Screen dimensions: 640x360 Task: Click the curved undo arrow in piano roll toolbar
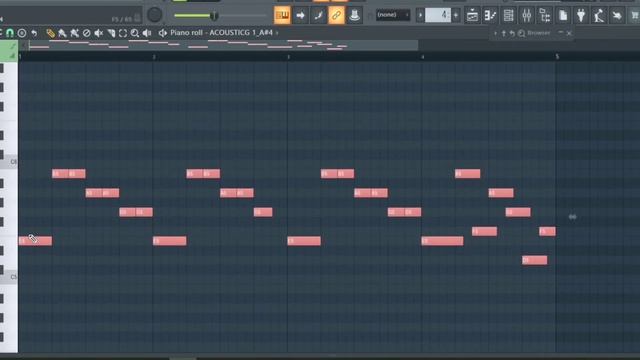[x=34, y=33]
